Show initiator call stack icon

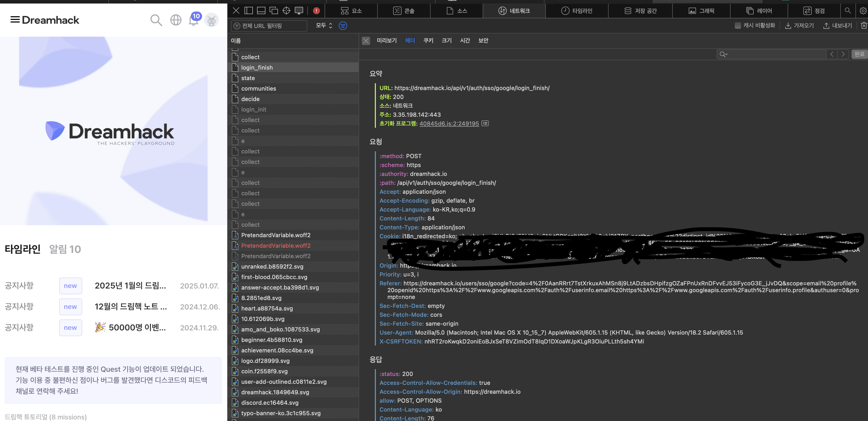click(485, 123)
